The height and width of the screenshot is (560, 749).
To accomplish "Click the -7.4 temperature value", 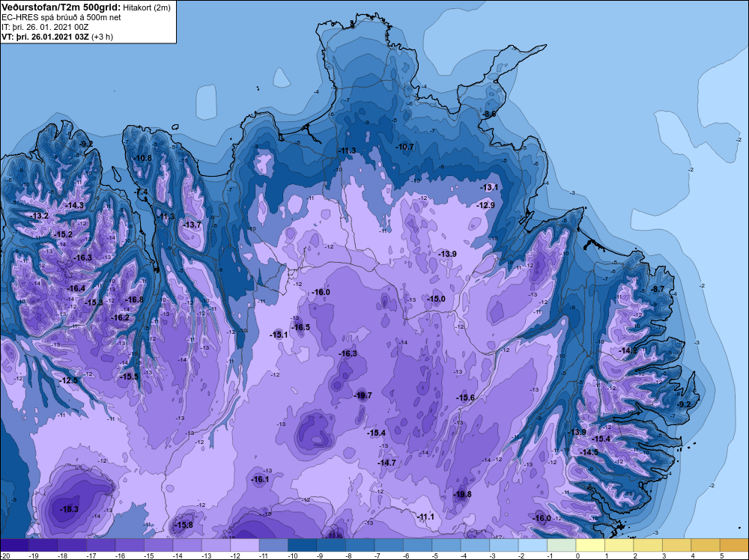I will 142,192.
